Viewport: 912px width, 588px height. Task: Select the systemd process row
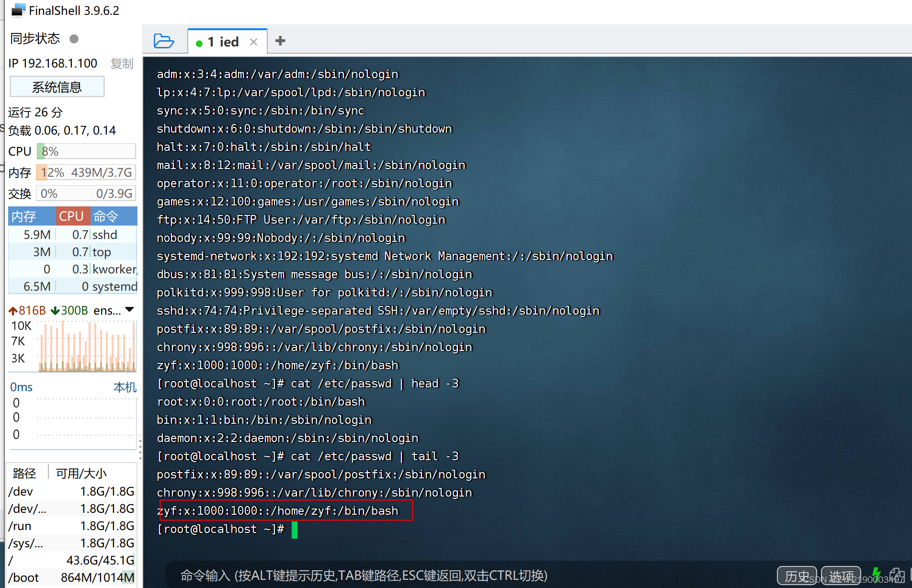click(x=73, y=286)
